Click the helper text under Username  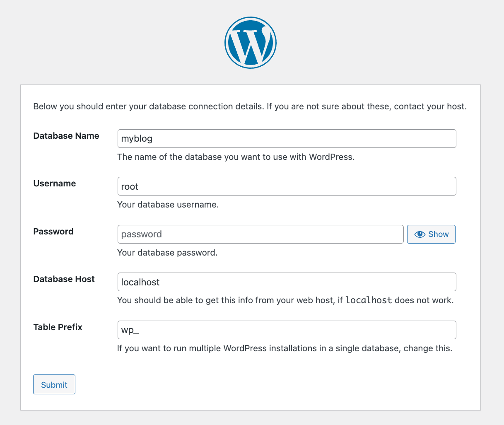tap(168, 204)
